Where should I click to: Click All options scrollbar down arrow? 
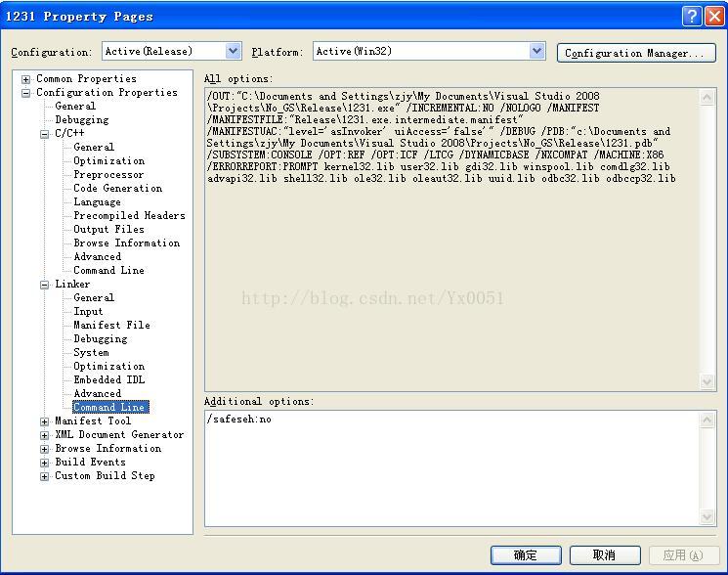pos(707,381)
